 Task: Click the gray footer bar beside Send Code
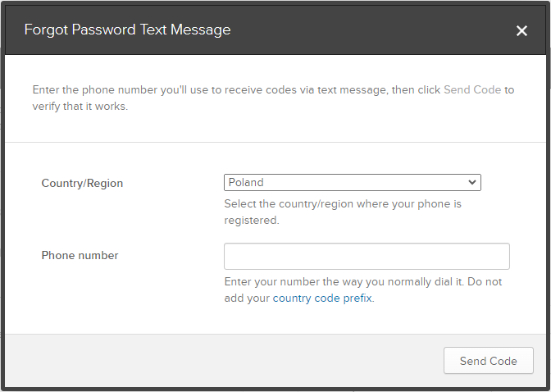tap(221, 361)
